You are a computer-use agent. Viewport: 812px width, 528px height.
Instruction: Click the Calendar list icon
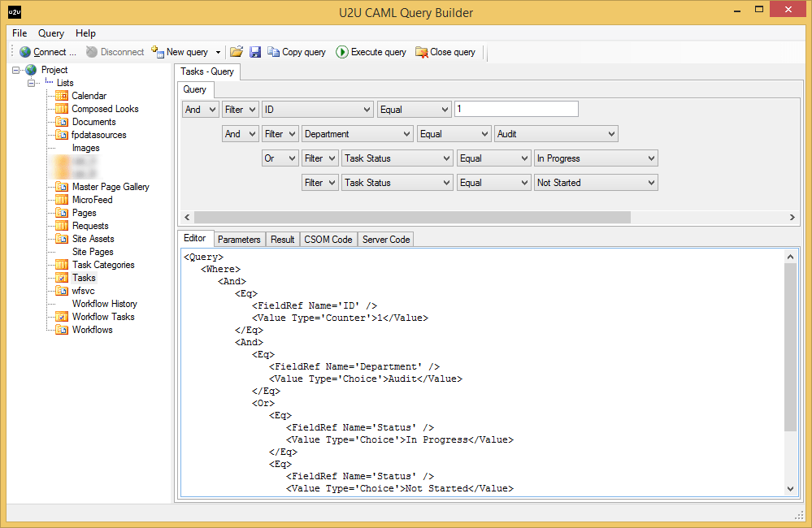point(62,96)
